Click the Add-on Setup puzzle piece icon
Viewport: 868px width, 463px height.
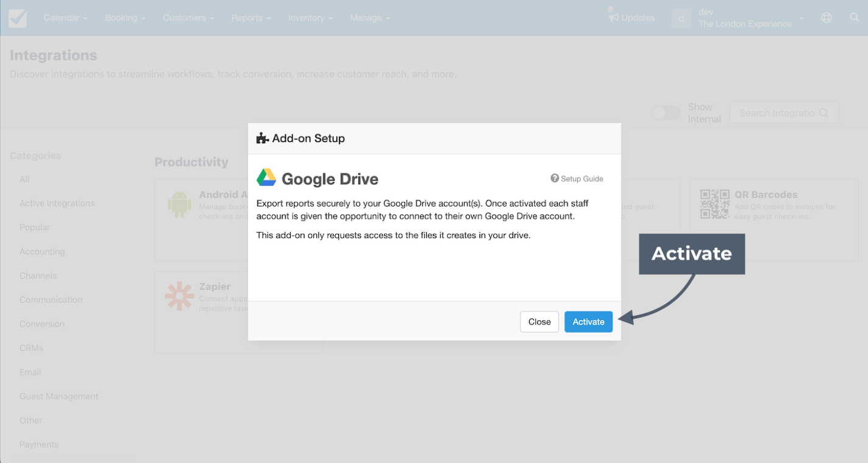click(x=263, y=138)
